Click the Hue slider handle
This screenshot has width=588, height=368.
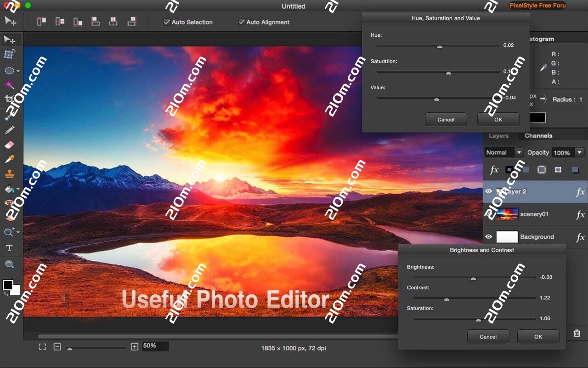tap(440, 46)
